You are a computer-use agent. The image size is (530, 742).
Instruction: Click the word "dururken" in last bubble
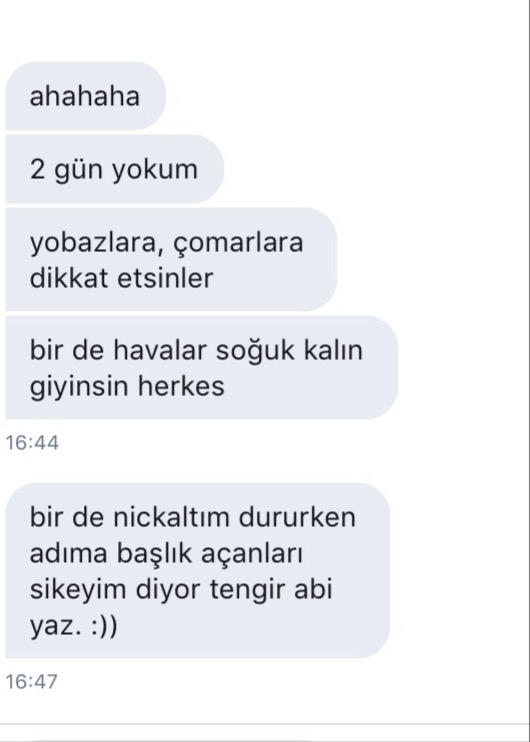point(297,517)
